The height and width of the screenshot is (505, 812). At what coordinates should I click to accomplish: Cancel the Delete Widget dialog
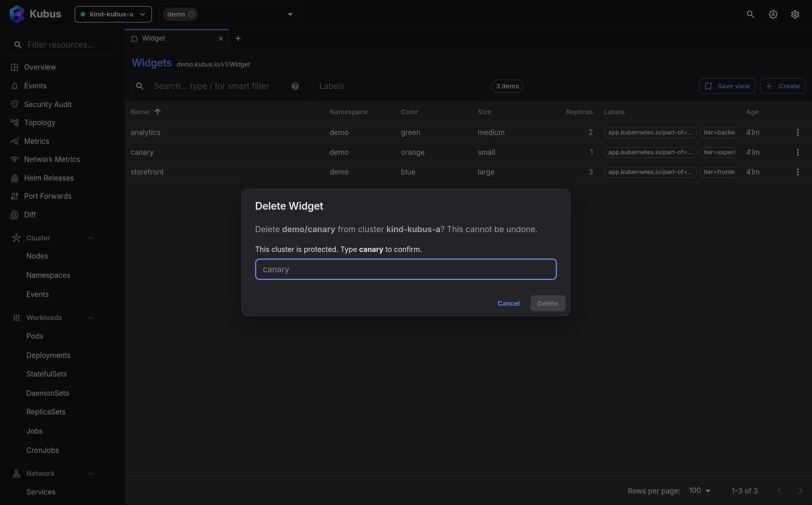508,303
